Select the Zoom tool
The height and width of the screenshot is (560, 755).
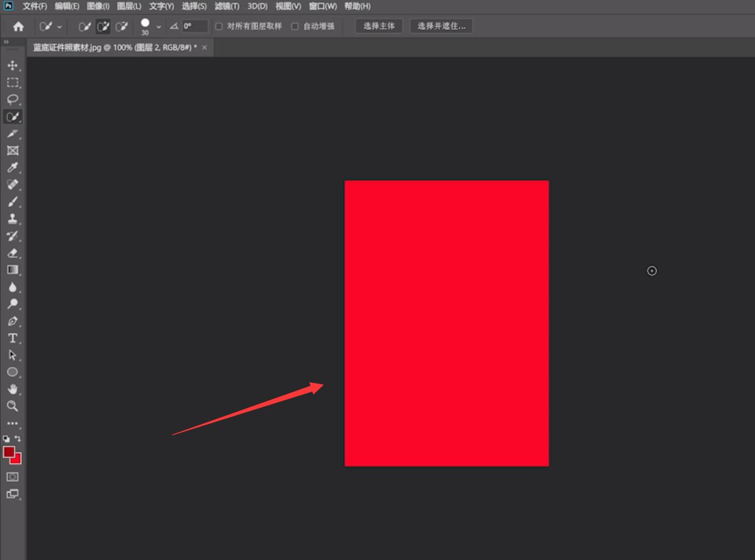12,406
